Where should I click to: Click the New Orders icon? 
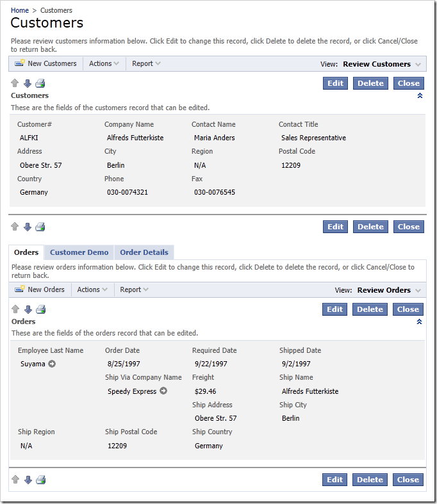[x=20, y=289]
